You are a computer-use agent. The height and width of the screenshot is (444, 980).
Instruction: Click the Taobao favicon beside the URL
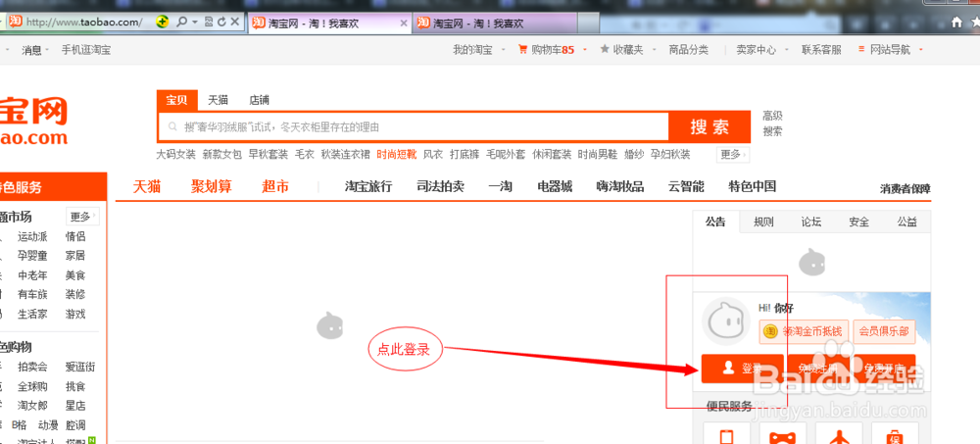coord(16,22)
